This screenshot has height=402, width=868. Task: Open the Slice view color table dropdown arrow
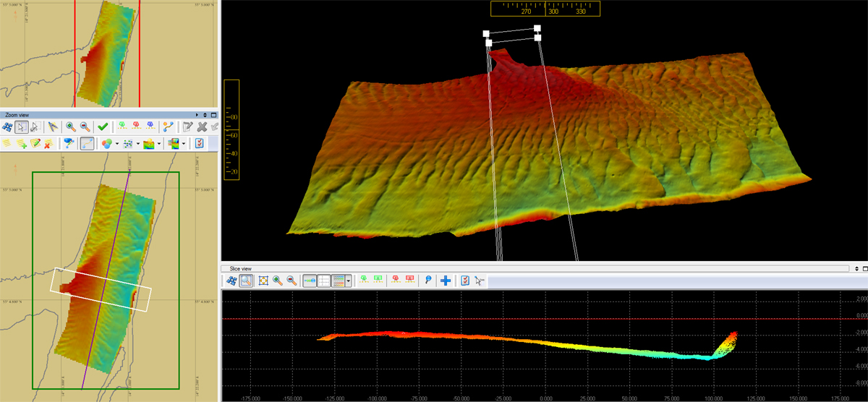pos(349,281)
